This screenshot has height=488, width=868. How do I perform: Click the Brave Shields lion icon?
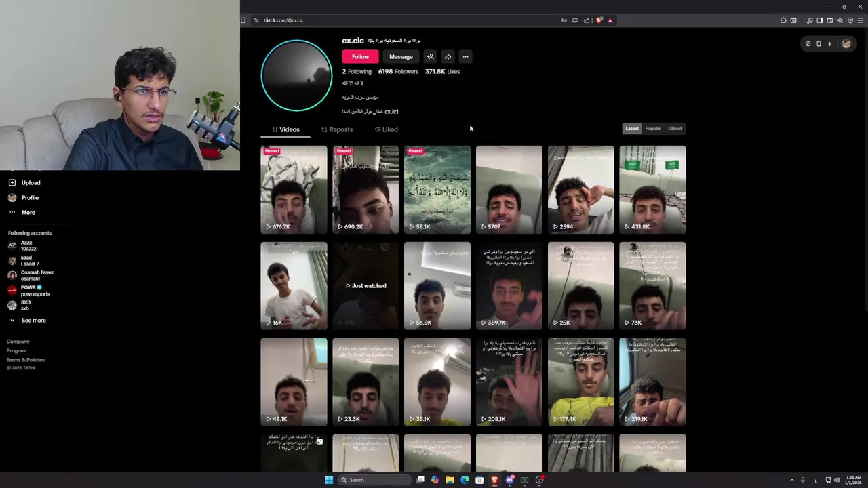(599, 20)
